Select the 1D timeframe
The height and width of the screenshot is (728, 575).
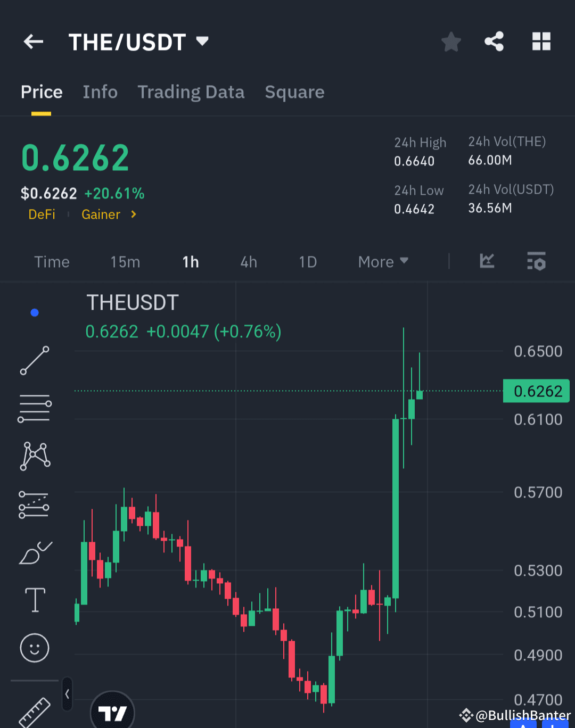(308, 261)
